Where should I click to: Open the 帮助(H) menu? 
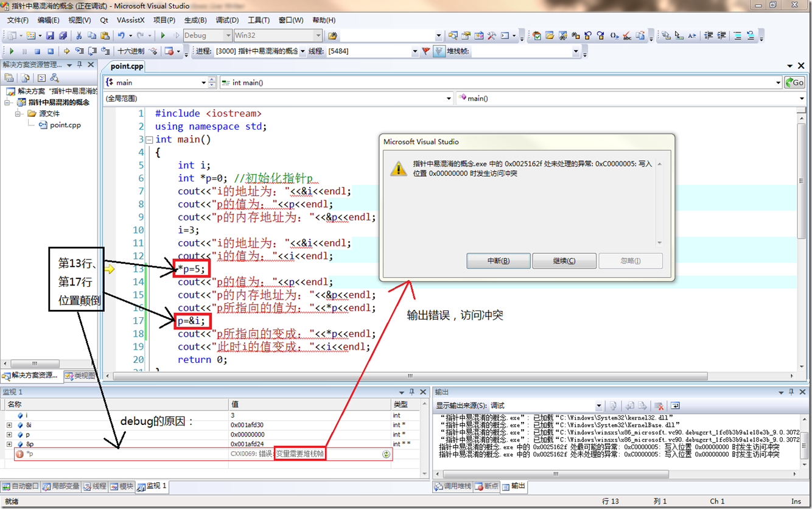(x=323, y=20)
